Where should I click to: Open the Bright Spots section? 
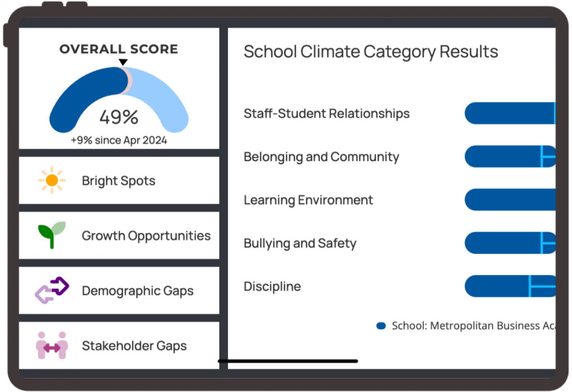point(118,181)
